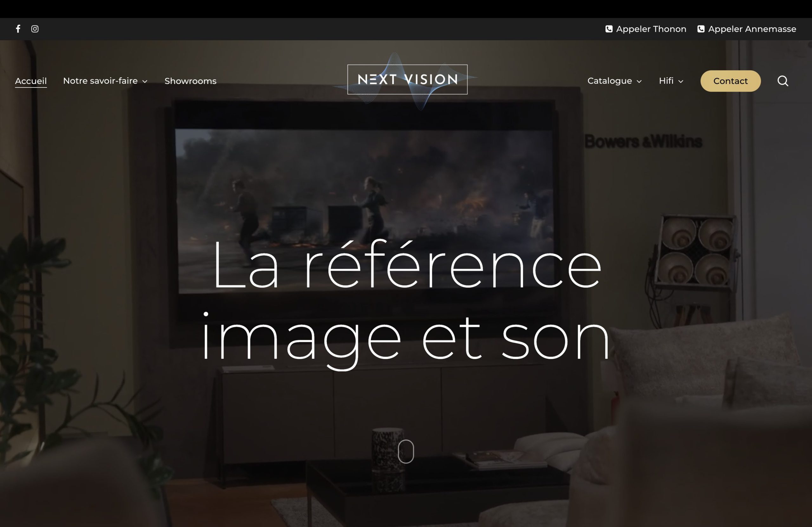Open the Showrooms menu item

[x=190, y=81]
